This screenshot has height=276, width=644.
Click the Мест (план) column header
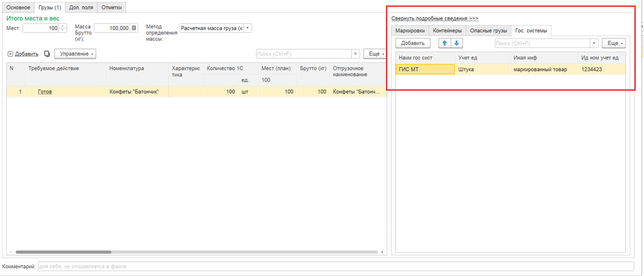277,69
